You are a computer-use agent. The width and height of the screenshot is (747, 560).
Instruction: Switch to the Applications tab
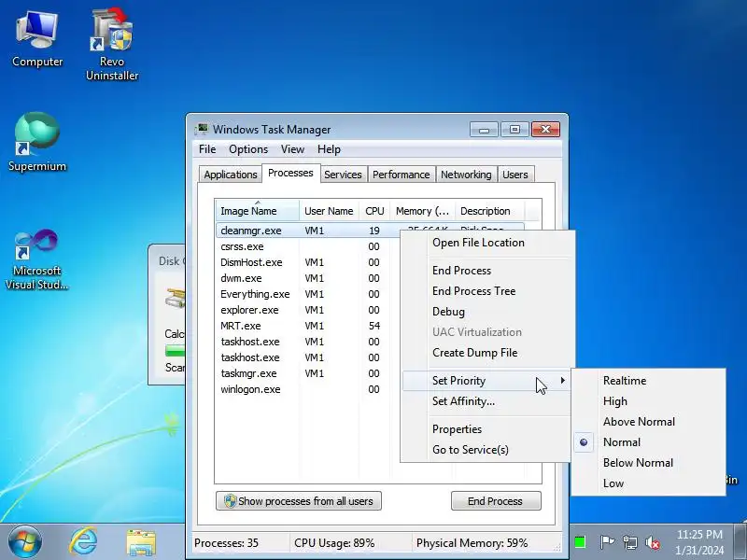coord(231,175)
